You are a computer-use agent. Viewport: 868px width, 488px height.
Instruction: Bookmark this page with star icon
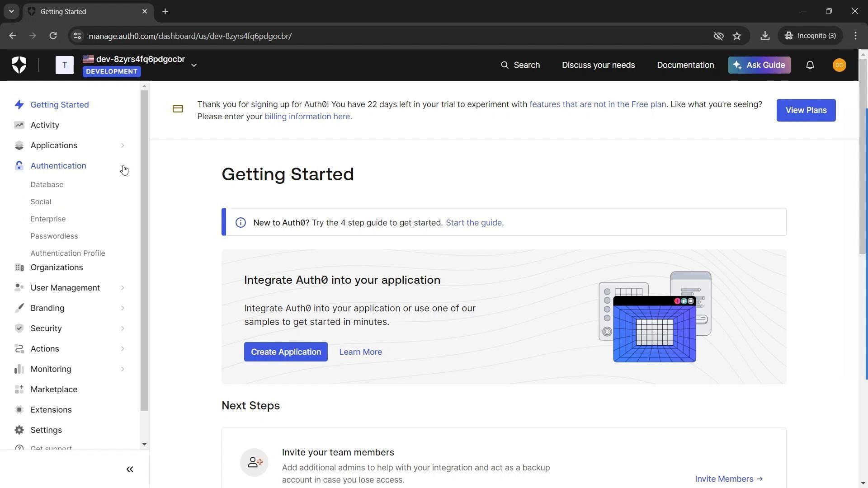[737, 36]
